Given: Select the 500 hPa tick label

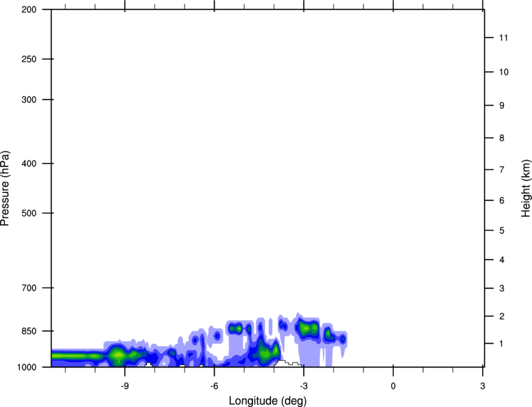Looking at the screenshot, I should click(x=27, y=214).
